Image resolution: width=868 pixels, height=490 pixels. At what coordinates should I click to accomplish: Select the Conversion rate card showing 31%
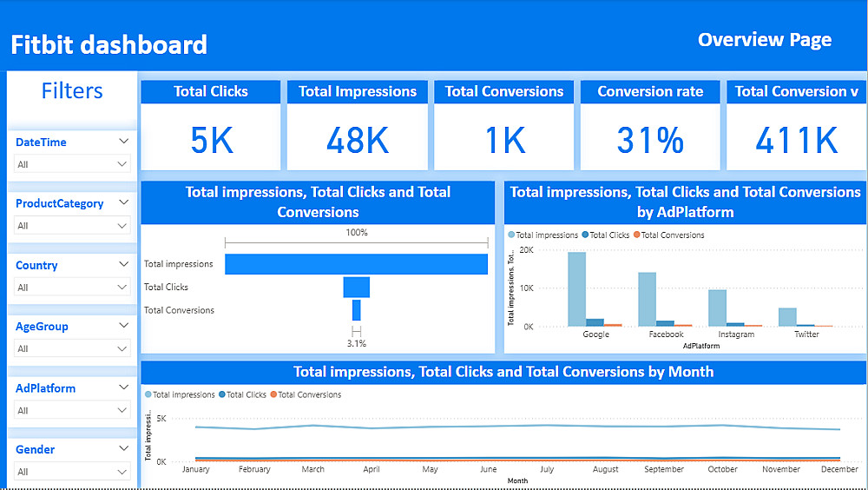click(650, 125)
